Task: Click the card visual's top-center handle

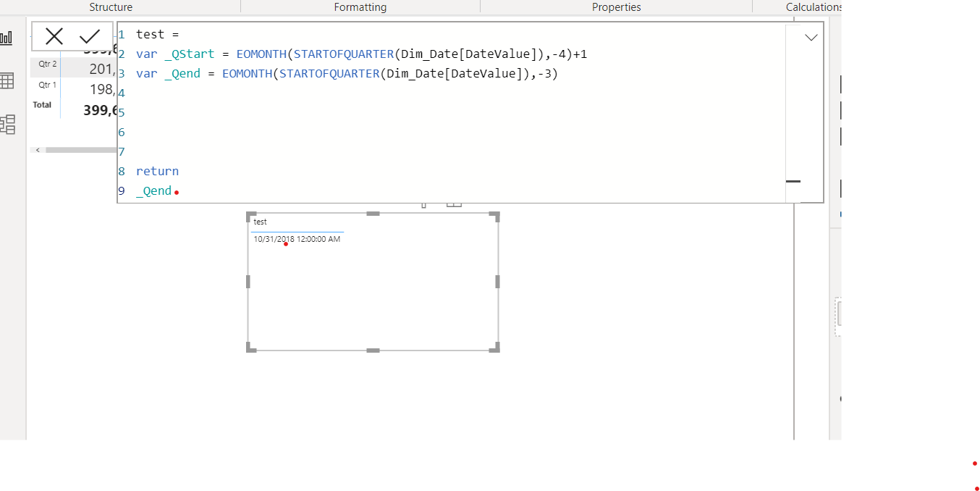Action: coord(373,214)
